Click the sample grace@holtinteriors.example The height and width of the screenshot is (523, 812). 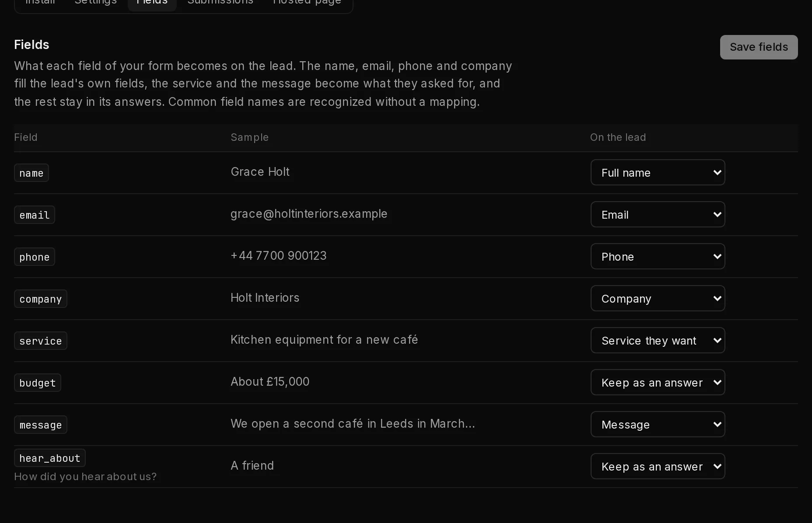(x=309, y=214)
